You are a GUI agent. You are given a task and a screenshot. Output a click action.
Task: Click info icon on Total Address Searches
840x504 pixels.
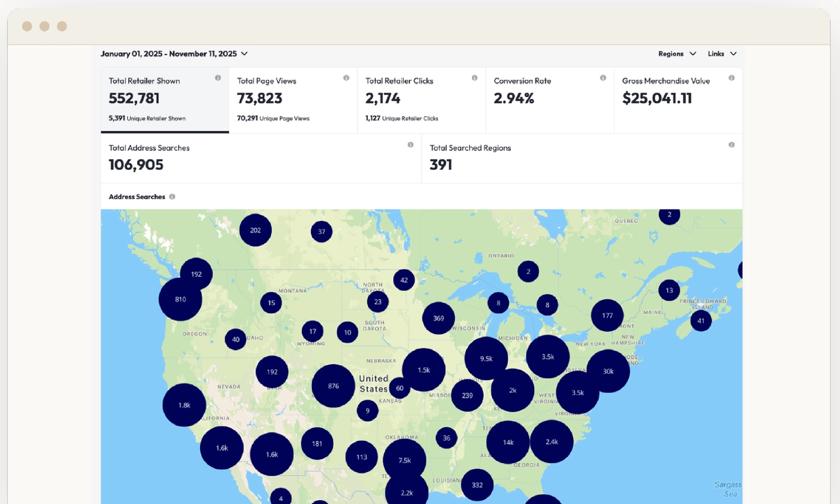410,144
